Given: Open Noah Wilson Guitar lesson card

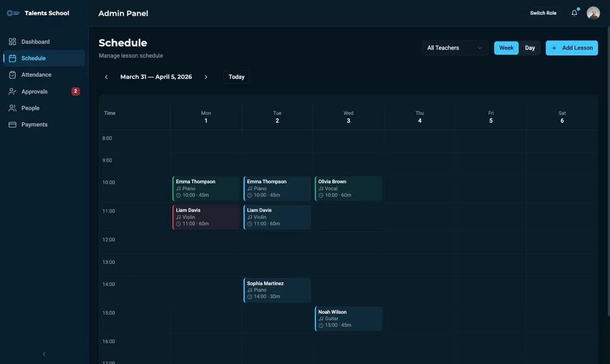Looking at the screenshot, I should pyautogui.click(x=349, y=319).
